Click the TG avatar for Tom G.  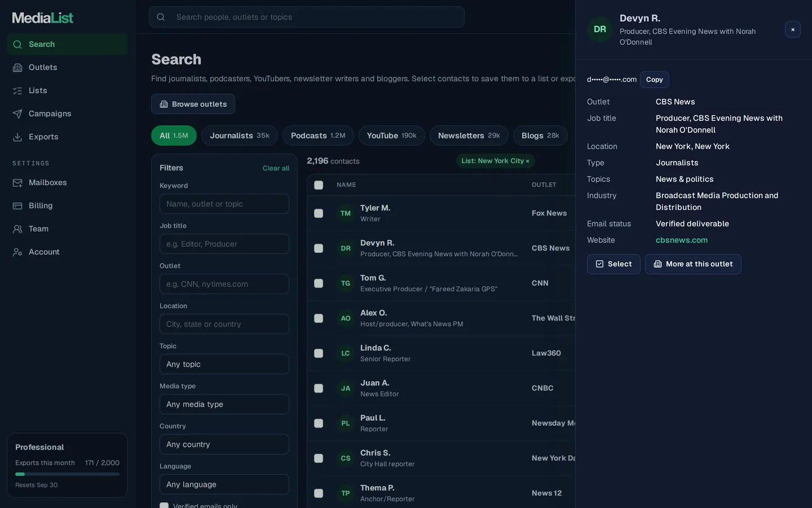click(x=346, y=283)
